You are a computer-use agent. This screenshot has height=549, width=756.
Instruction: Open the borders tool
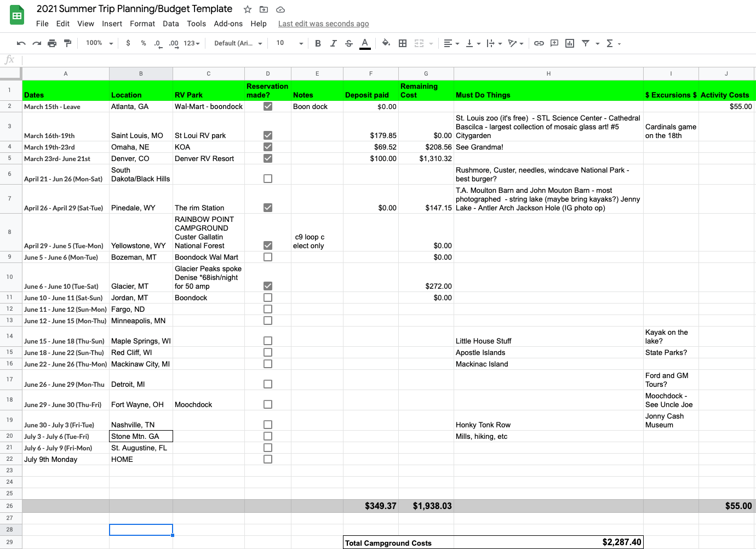(x=403, y=43)
